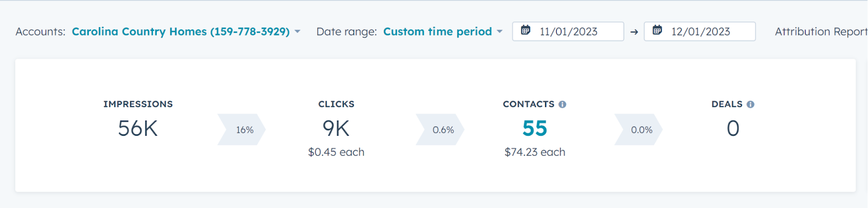Click the start date calendar icon
This screenshot has height=208, width=868.
point(526,30)
